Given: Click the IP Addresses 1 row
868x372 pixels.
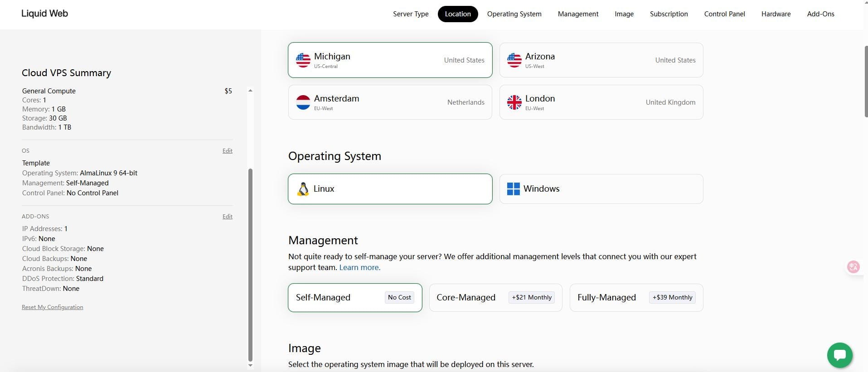Looking at the screenshot, I should [45, 229].
